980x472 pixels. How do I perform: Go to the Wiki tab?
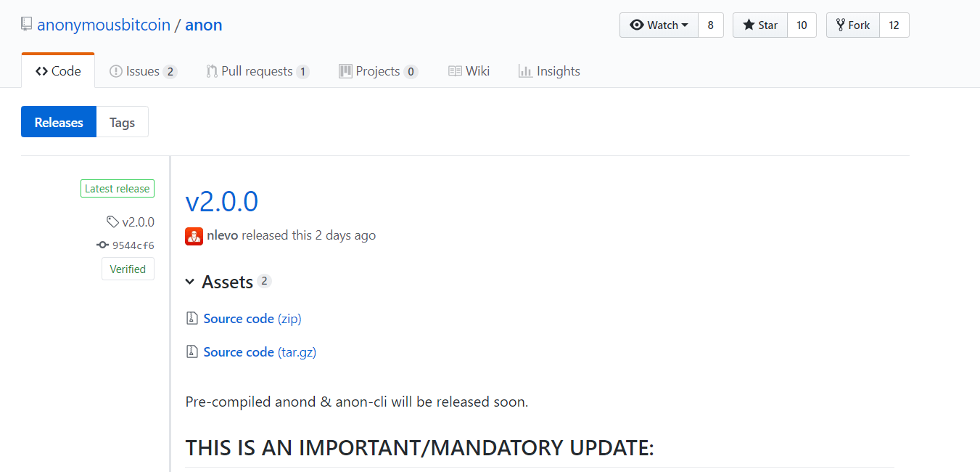pos(469,71)
